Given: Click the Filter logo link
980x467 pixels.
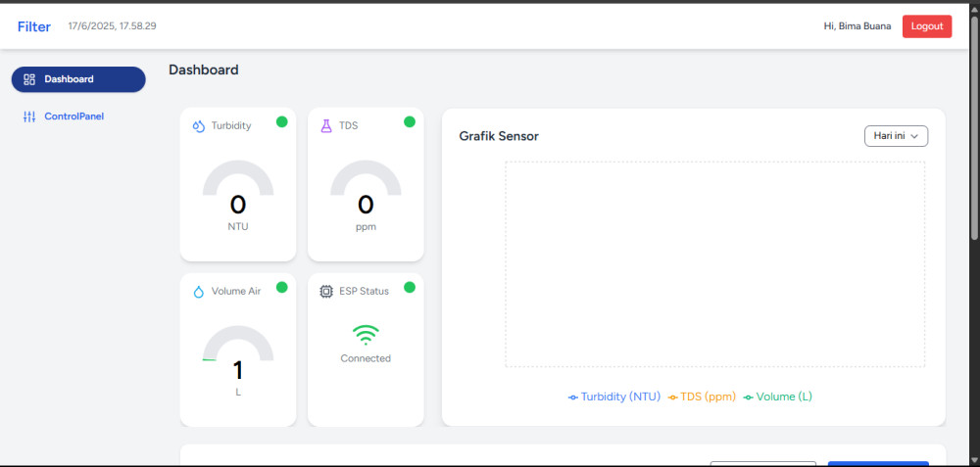Looking at the screenshot, I should [x=33, y=26].
